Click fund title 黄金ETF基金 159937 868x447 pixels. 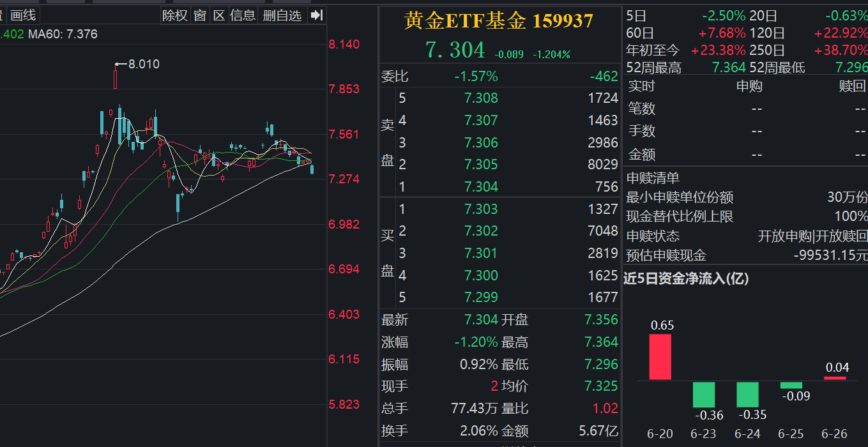(x=498, y=20)
